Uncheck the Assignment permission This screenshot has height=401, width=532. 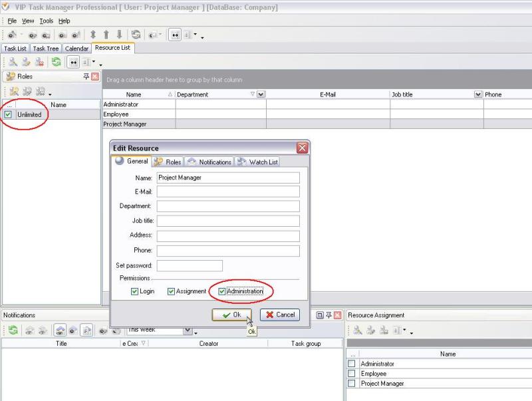coord(171,291)
